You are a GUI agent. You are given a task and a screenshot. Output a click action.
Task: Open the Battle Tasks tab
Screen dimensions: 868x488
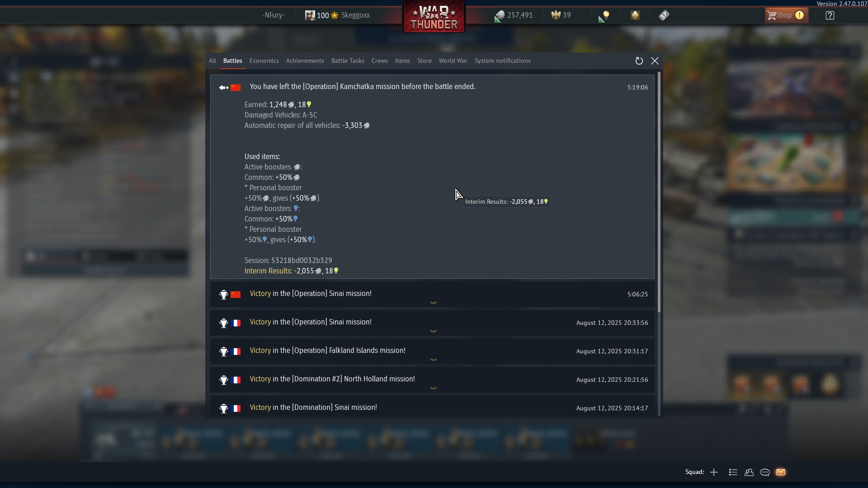348,61
